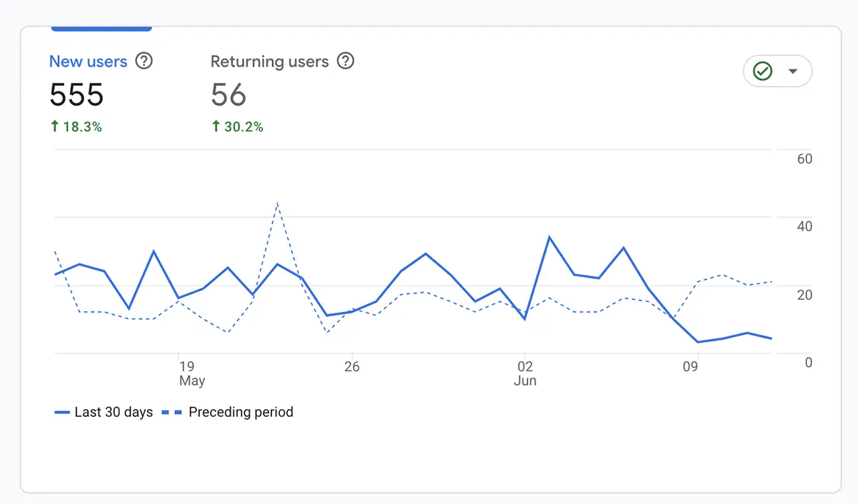Open the dropdown next to the green checkmark
The image size is (857, 504).
793,71
